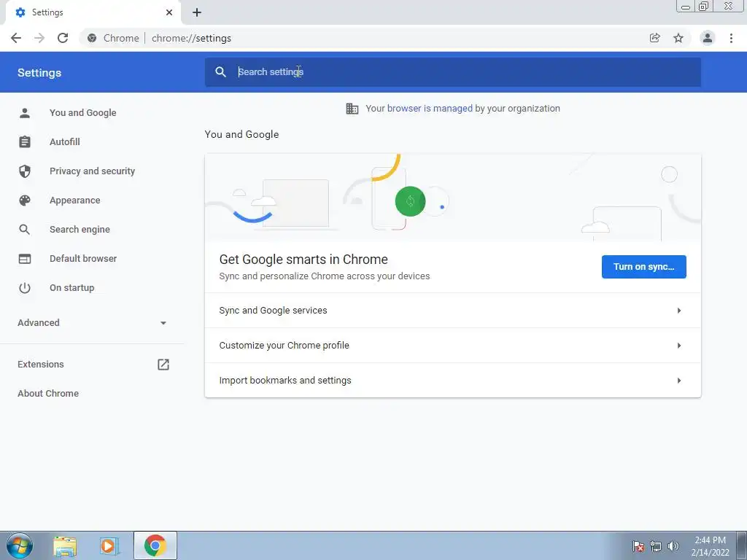Click the power icon beside On startup
747x560 pixels.
[x=25, y=287]
